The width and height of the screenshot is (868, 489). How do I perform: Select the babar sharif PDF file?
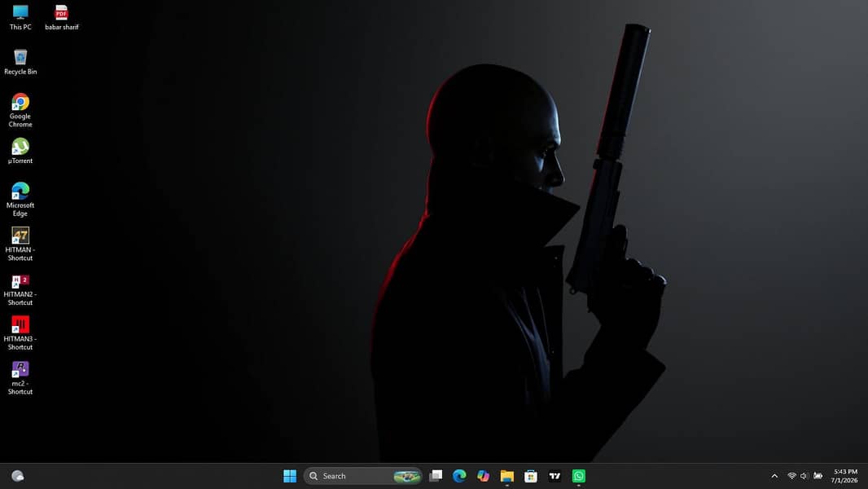point(61,16)
